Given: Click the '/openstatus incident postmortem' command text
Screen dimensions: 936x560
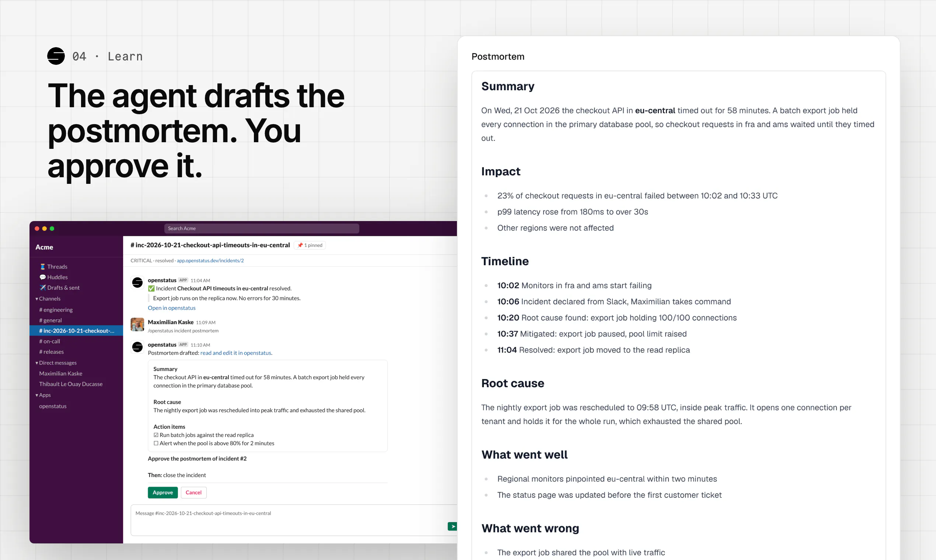Looking at the screenshot, I should point(183,331).
